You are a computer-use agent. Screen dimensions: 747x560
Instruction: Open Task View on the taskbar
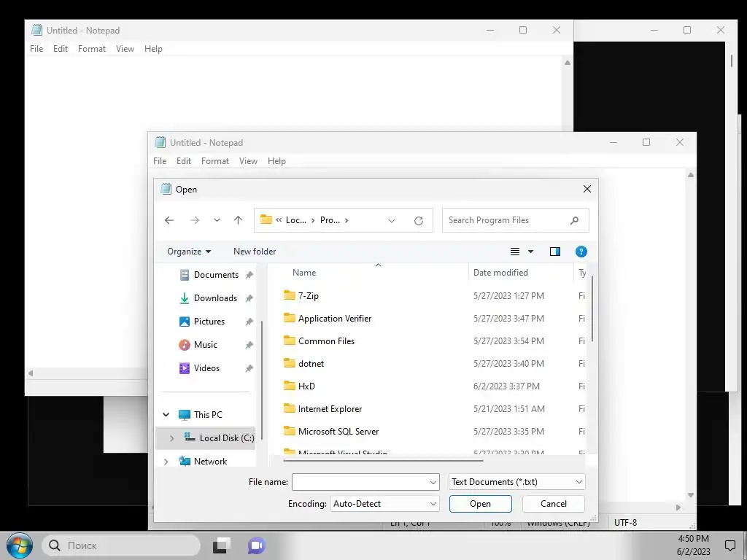pyautogui.click(x=222, y=545)
